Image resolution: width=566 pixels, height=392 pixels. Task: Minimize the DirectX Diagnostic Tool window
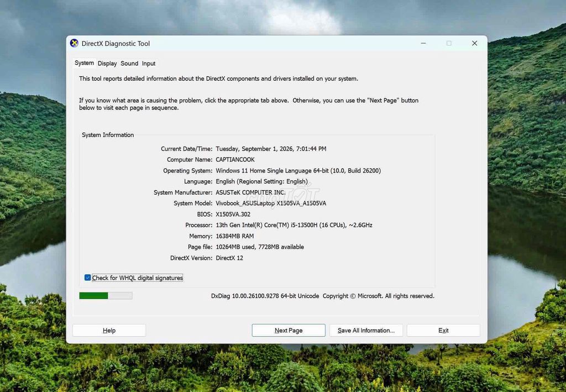pos(423,43)
